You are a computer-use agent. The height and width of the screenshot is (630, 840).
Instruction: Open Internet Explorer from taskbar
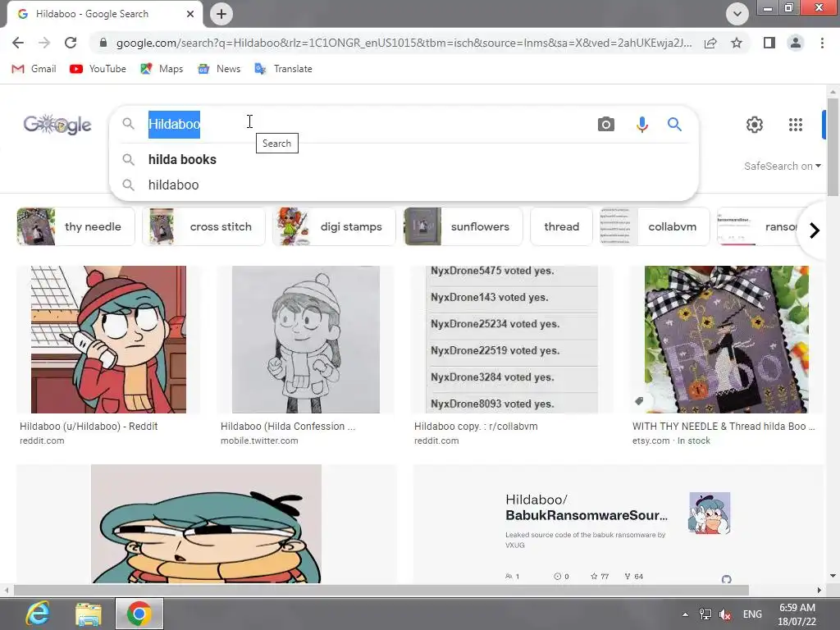[x=38, y=614]
